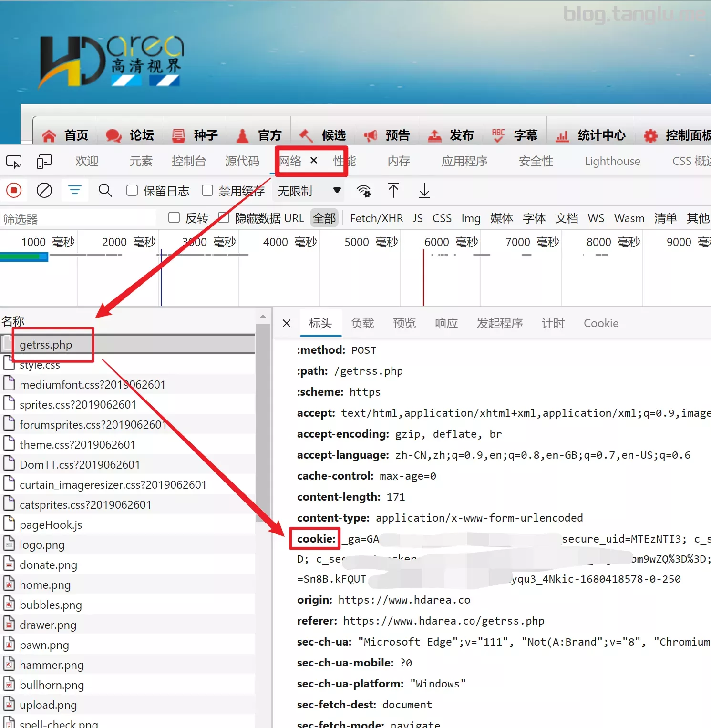Import HAR file with up arrow
Viewport: 711px width, 728px height.
click(393, 191)
